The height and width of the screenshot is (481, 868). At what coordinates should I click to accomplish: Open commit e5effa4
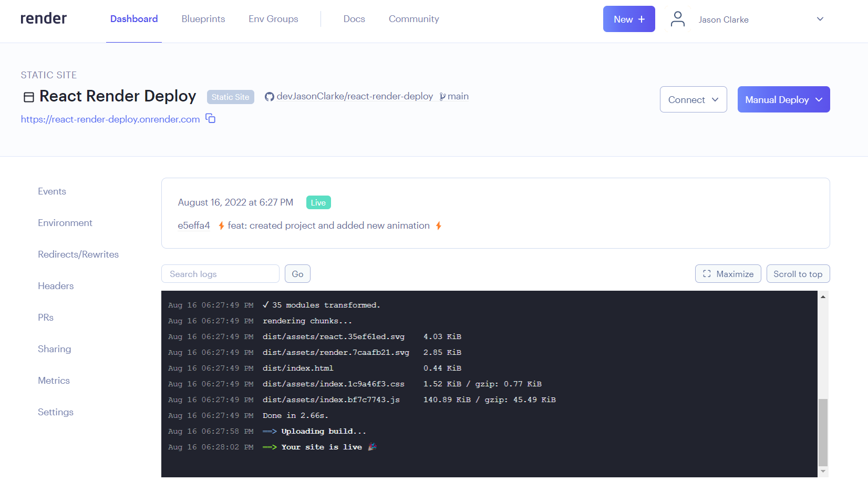194,225
